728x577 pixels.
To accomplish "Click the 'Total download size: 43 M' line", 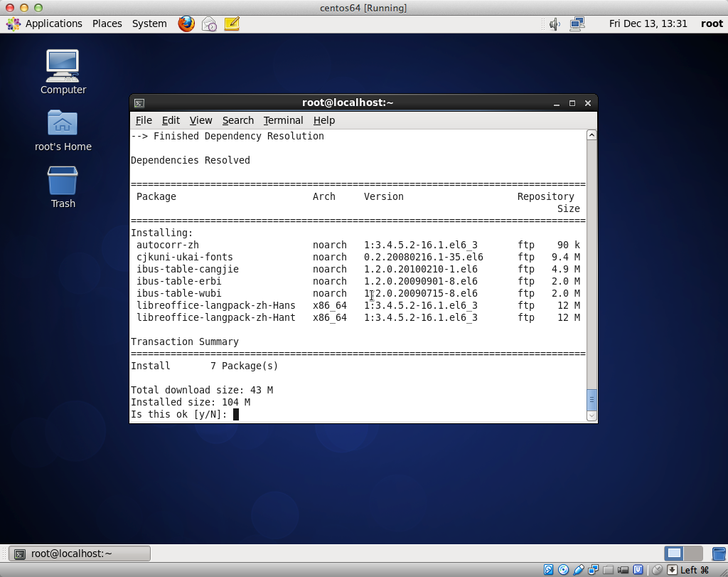I will coord(202,391).
